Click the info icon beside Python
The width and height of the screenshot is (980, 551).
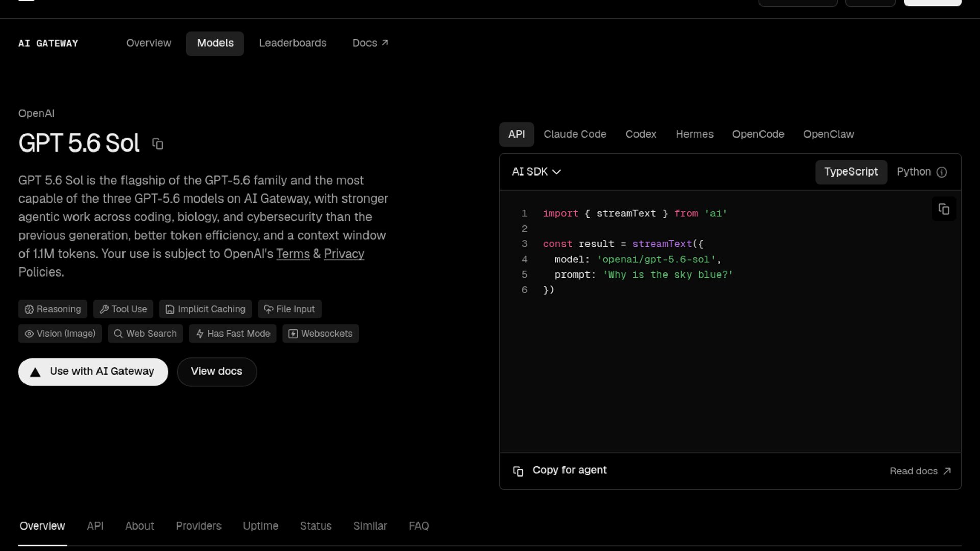click(x=942, y=172)
